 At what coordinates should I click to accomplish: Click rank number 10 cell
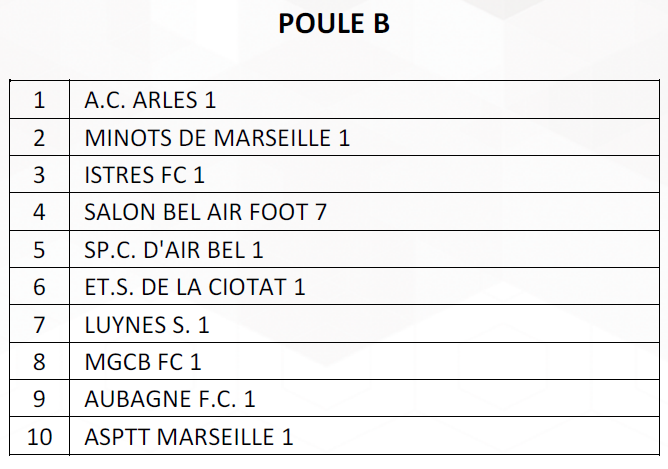pos(39,436)
